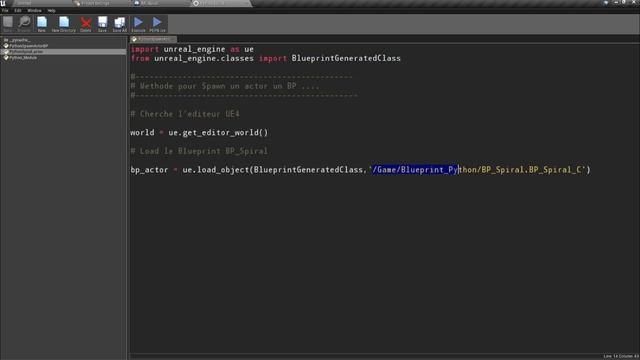Click the 'Methode pour Spawn' comment line
The image size is (640, 360).
point(225,86)
